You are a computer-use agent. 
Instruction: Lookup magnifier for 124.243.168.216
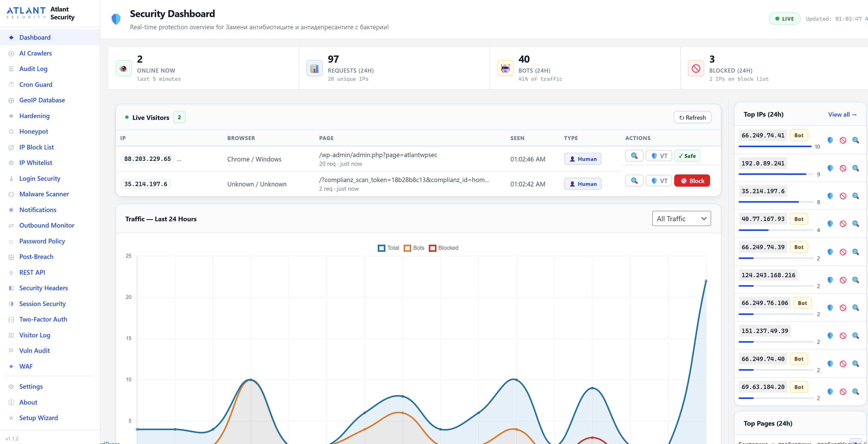click(856, 280)
